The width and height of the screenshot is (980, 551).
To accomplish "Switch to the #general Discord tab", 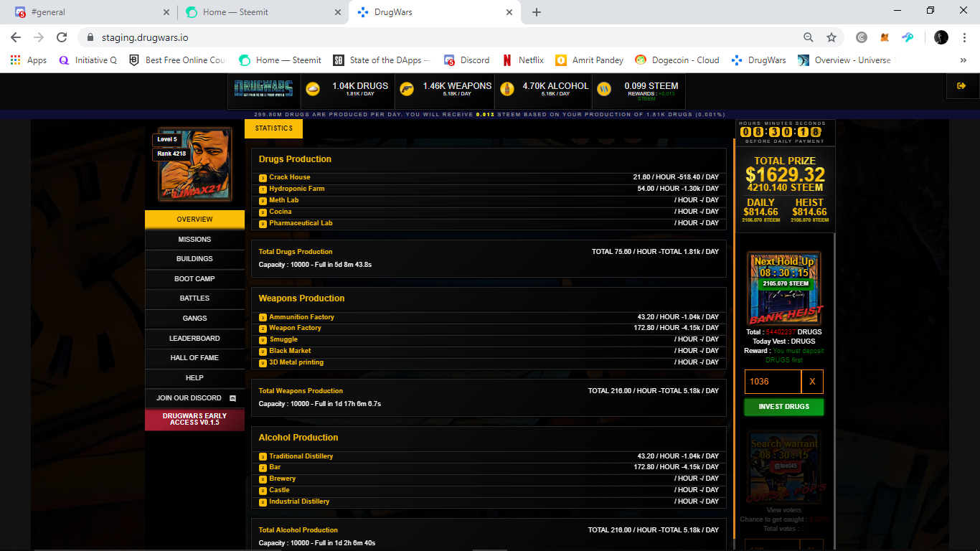I will tap(86, 11).
